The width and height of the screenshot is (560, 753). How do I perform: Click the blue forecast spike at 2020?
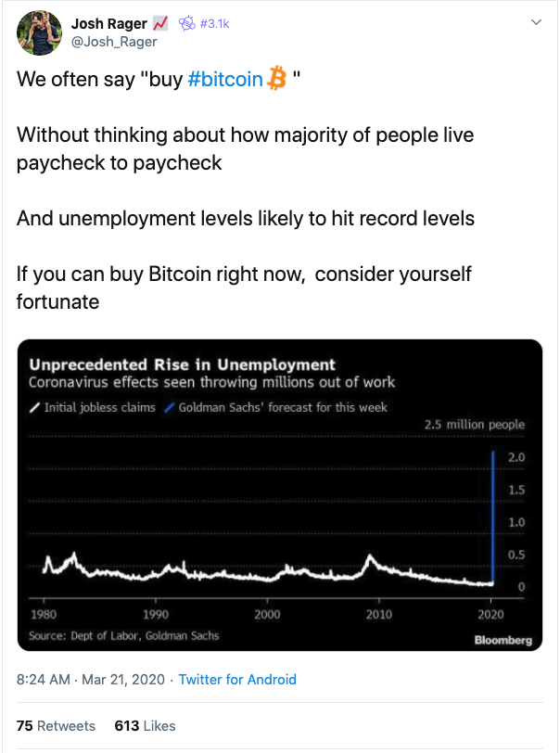click(492, 517)
